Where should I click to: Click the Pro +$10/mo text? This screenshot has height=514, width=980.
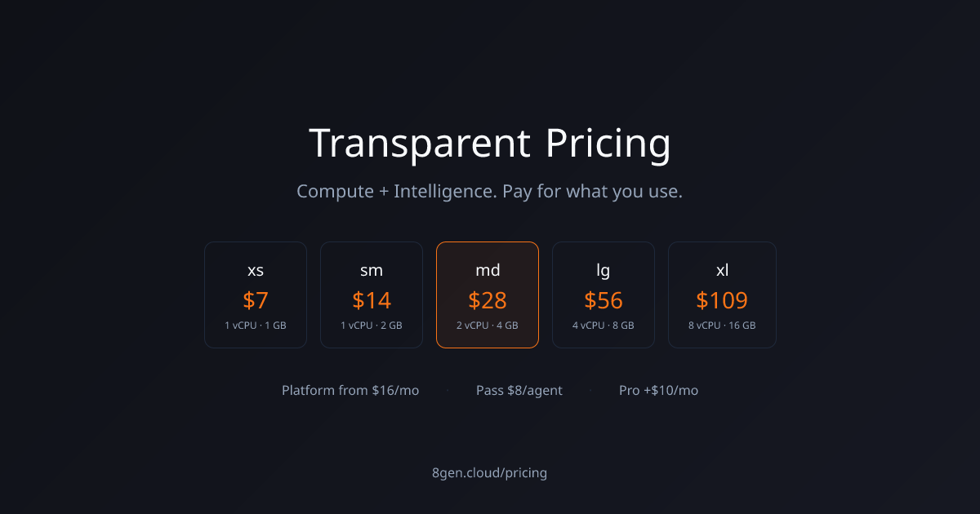coord(658,390)
